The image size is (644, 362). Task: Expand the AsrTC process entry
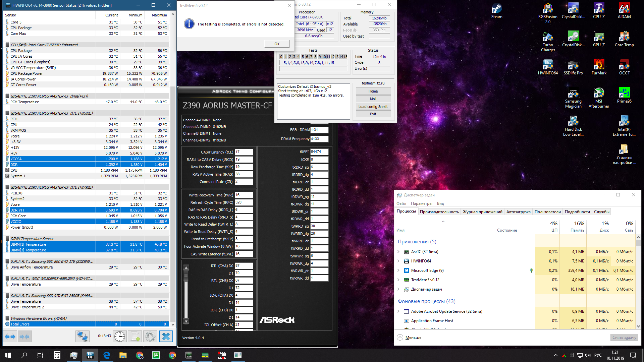(398, 252)
